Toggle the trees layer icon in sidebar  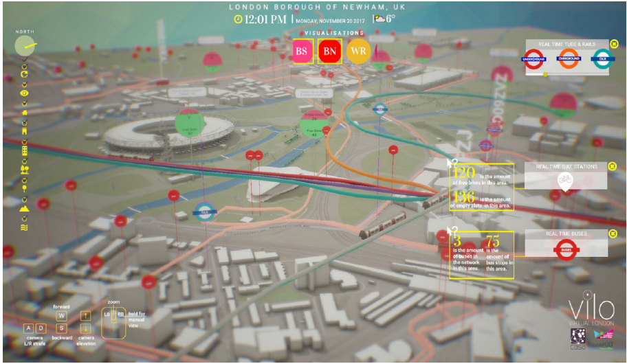click(x=24, y=170)
